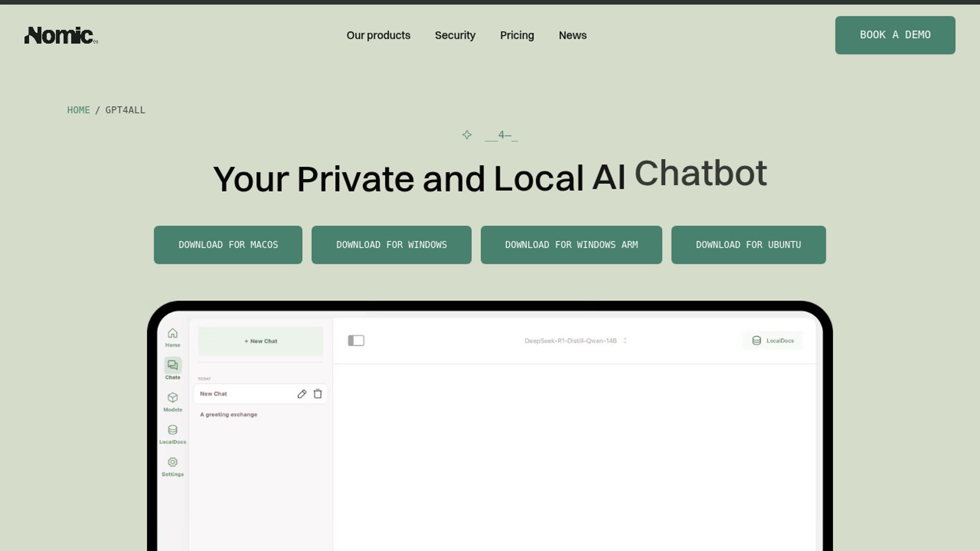Viewport: 980px width, 551px height.
Task: Click the Home icon in the app sidebar
Action: click(173, 334)
